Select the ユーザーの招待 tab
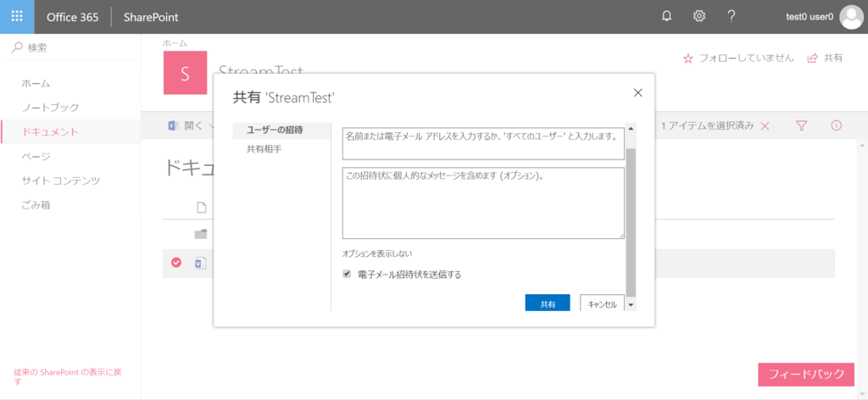Viewport: 868px width, 400px height. (x=282, y=130)
